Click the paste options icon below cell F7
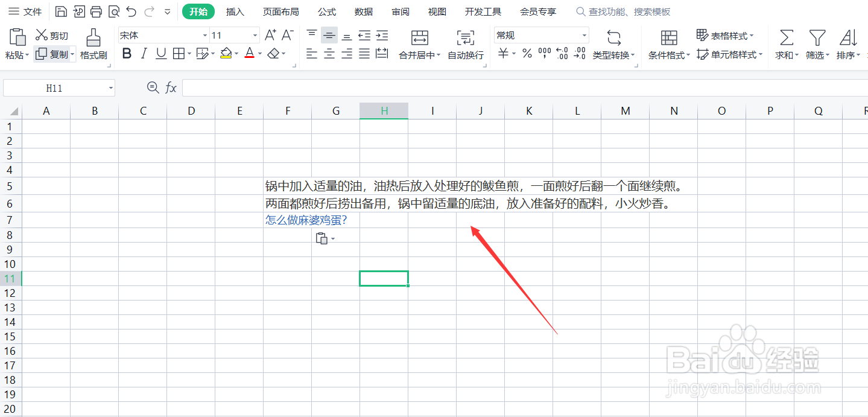Image resolution: width=868 pixels, height=417 pixels. pos(325,239)
